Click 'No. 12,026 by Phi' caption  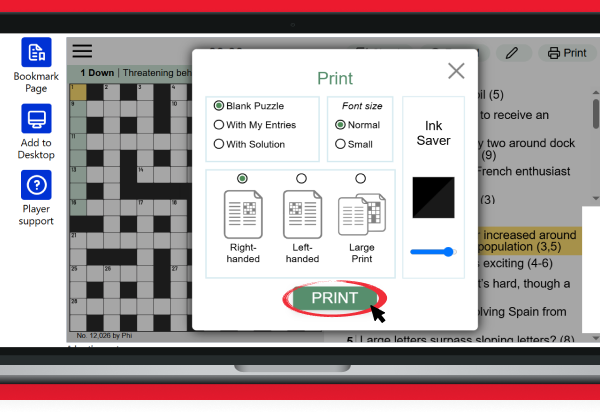point(104,335)
